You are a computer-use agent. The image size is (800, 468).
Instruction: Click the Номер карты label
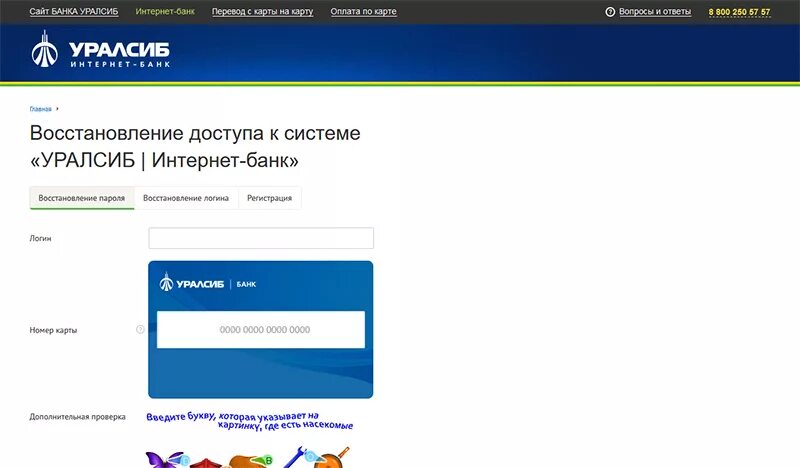53,330
